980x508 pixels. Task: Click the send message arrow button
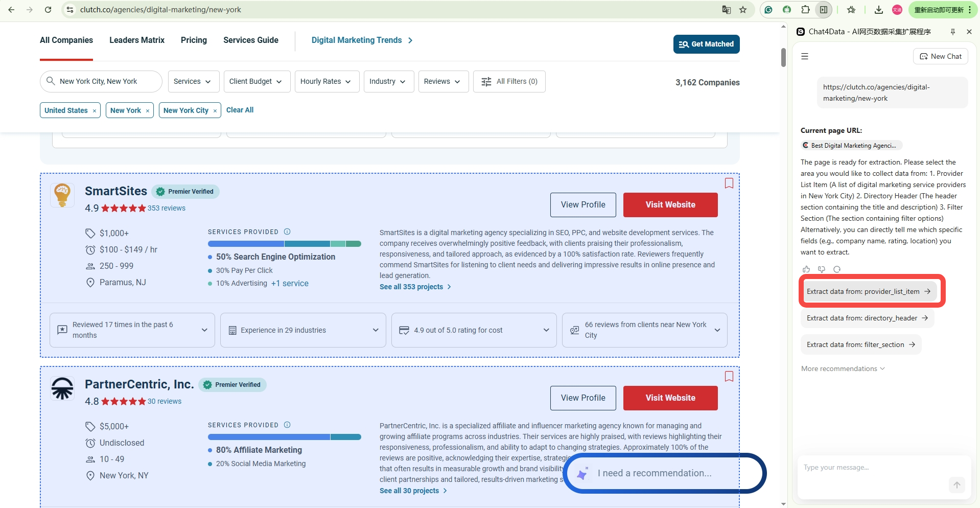pos(956,484)
